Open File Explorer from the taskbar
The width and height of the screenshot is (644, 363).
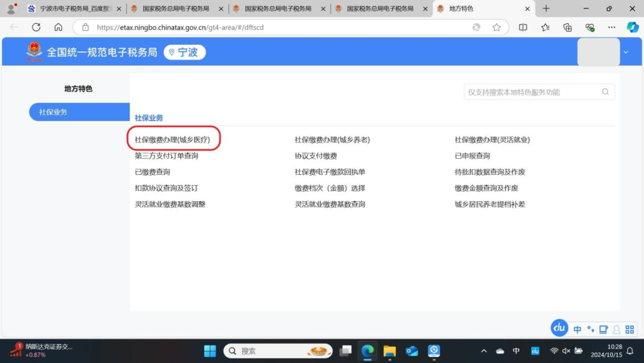click(x=389, y=350)
